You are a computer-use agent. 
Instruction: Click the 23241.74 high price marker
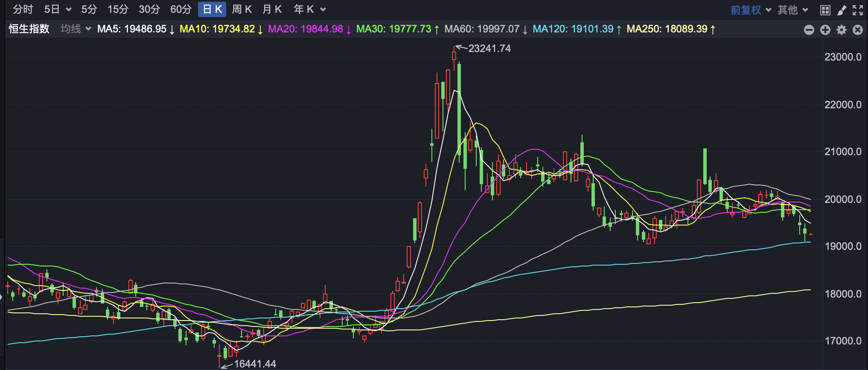(x=489, y=49)
